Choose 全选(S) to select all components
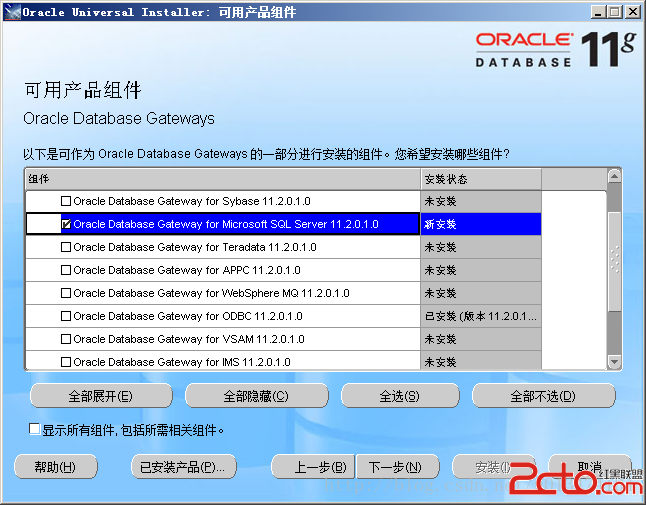This screenshot has width=646, height=505. click(x=400, y=396)
